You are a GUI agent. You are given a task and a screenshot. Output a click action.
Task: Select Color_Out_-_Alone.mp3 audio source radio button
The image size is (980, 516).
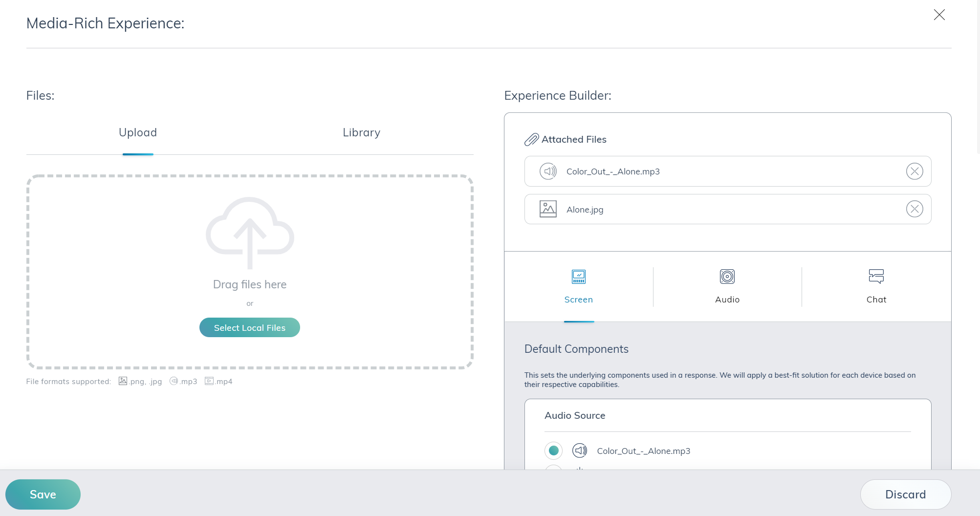[553, 451]
